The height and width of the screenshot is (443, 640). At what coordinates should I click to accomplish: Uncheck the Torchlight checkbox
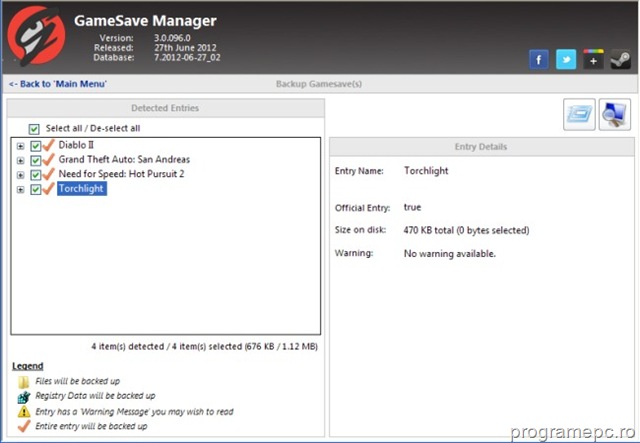(36, 189)
